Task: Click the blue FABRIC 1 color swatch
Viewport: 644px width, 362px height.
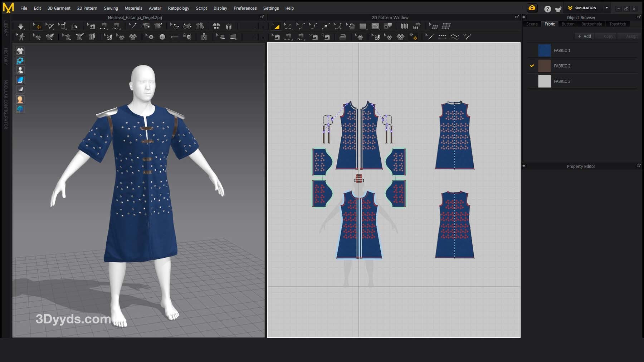Action: click(x=544, y=51)
